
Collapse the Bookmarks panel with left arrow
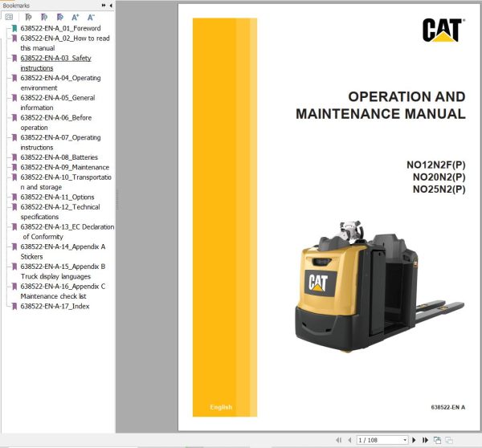(x=111, y=6)
